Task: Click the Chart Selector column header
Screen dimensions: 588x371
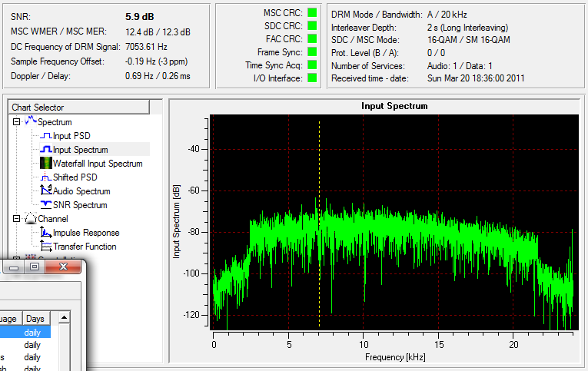Action: click(x=78, y=108)
